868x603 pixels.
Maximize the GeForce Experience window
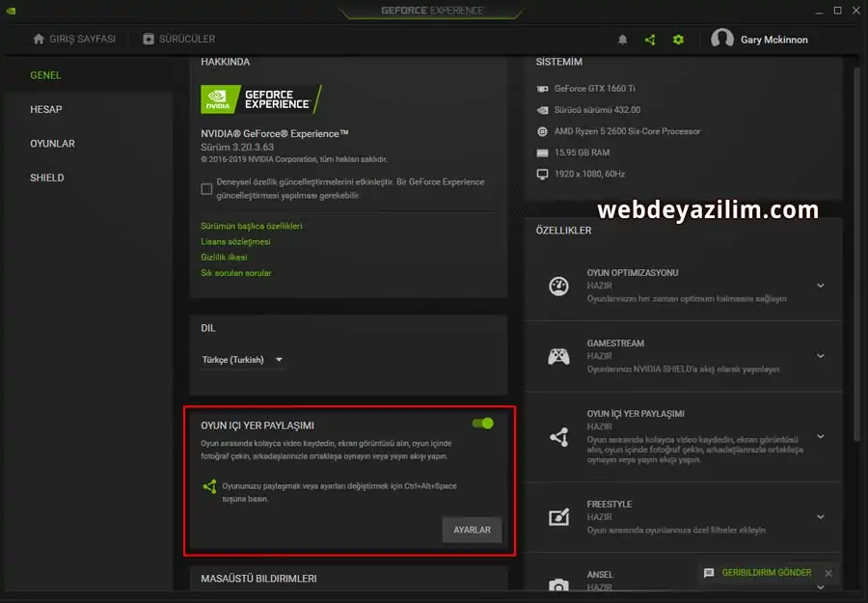[837, 11]
